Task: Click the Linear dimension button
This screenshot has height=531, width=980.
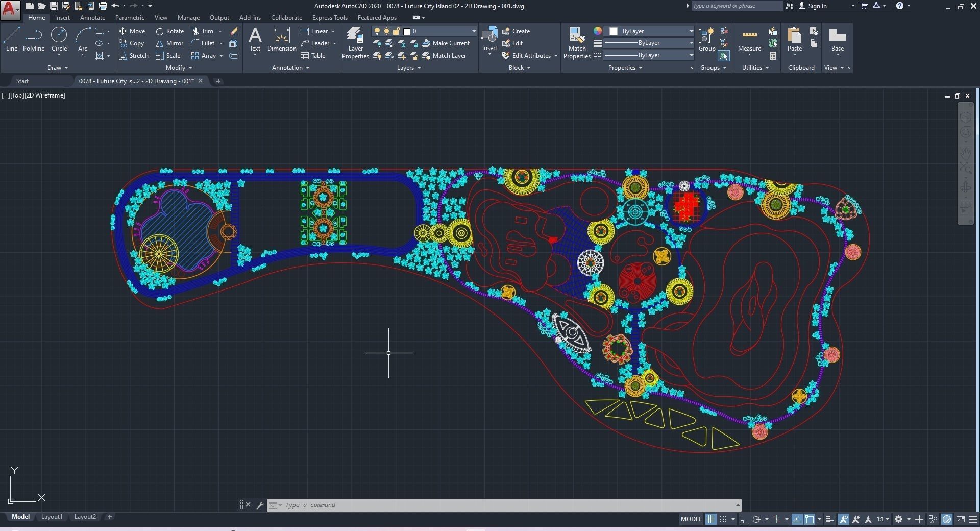Action: pos(314,31)
